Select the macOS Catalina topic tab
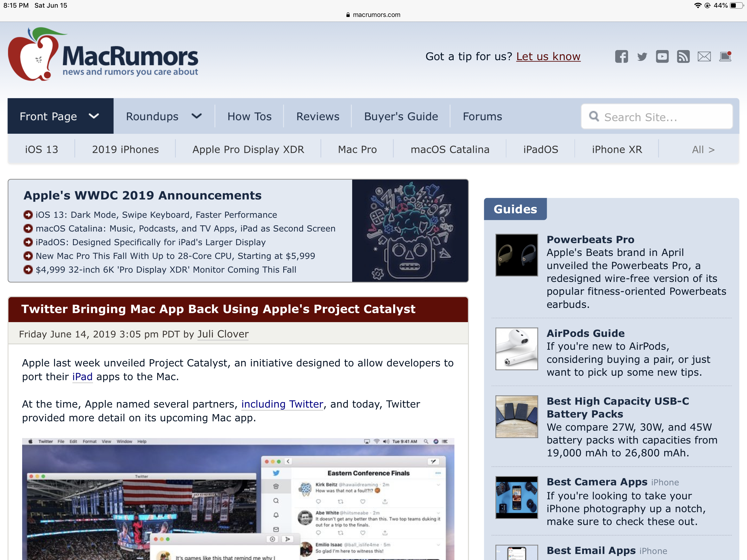This screenshot has width=747, height=560. (450, 149)
